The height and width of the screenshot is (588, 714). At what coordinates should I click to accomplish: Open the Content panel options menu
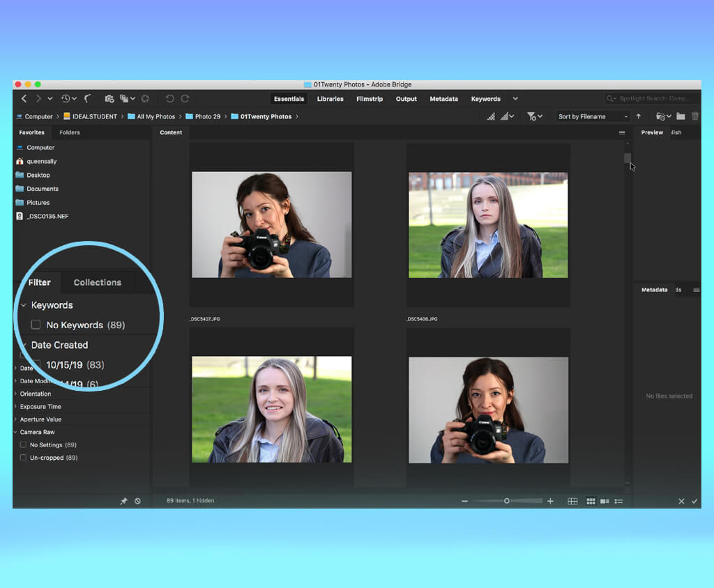[622, 133]
